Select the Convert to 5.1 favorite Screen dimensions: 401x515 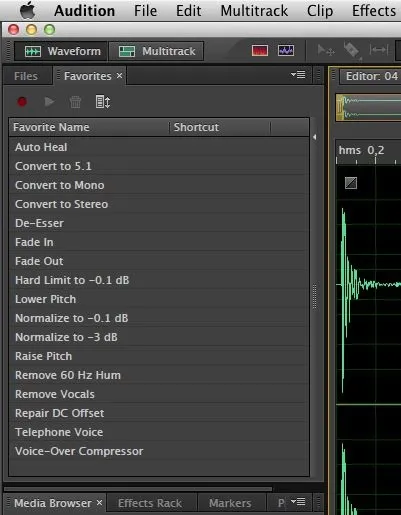click(x=159, y=166)
